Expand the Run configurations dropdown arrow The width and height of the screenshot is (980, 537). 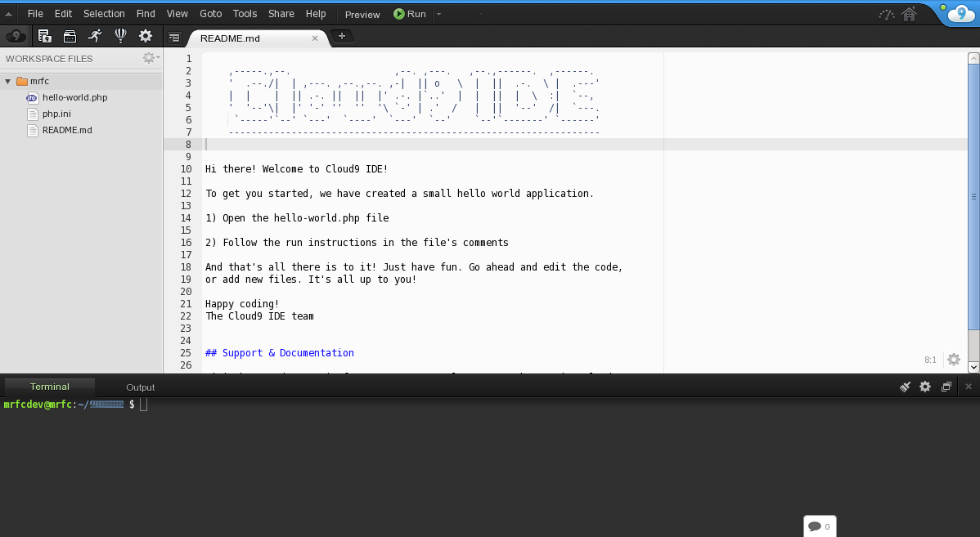pos(438,14)
